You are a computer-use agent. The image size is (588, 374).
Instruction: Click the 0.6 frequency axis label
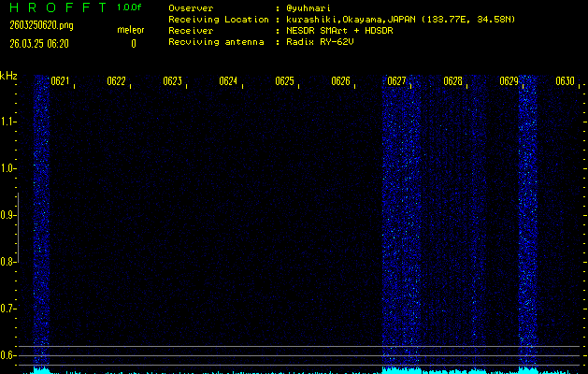[8, 355]
